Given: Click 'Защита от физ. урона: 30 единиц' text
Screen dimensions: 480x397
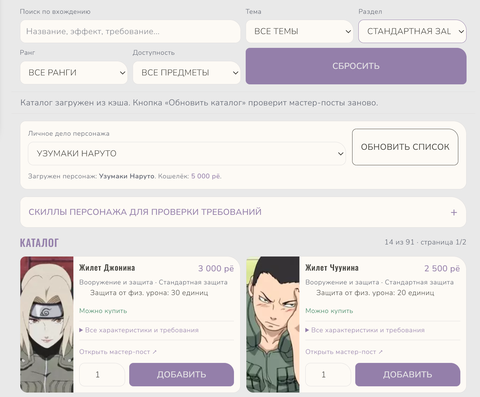Looking at the screenshot, I should click(x=149, y=293).
